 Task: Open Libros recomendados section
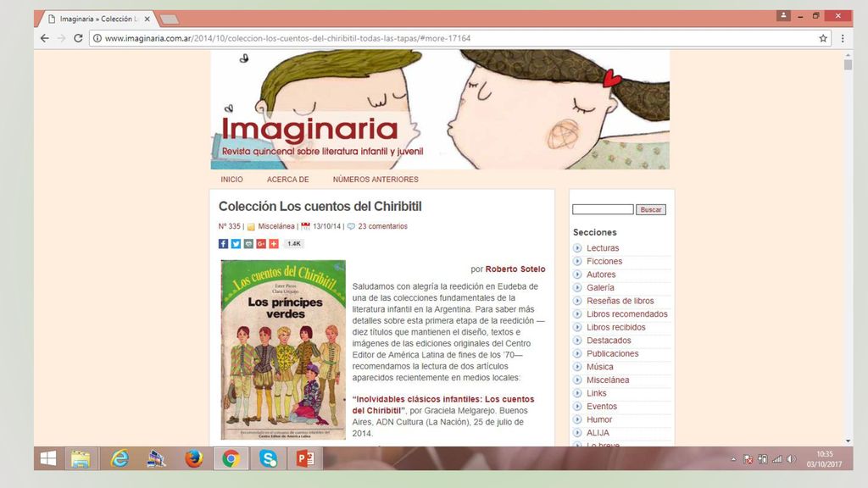pos(627,313)
